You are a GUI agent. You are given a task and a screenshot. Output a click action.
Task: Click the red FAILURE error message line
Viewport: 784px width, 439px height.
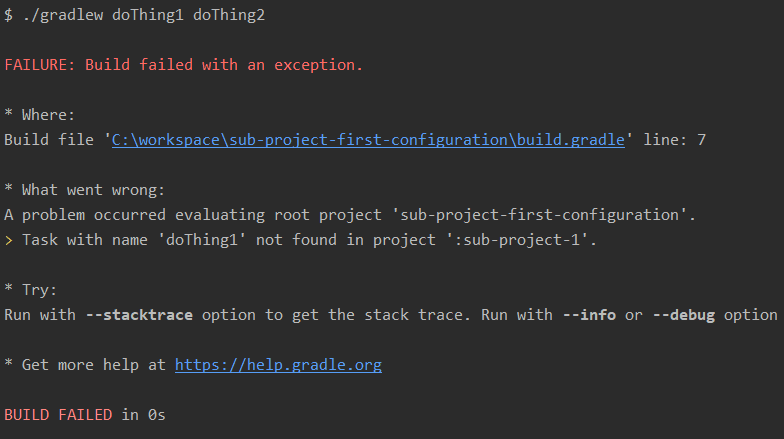click(183, 65)
